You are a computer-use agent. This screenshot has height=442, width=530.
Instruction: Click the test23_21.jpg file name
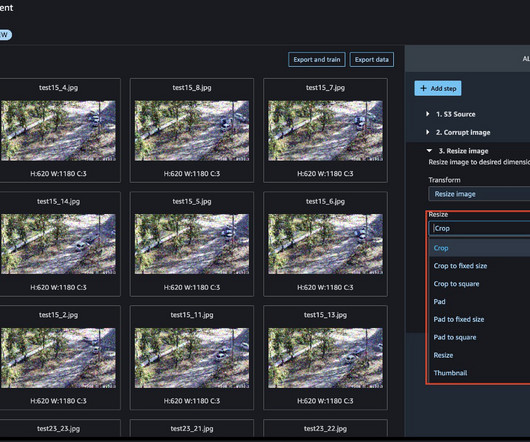tap(192, 429)
